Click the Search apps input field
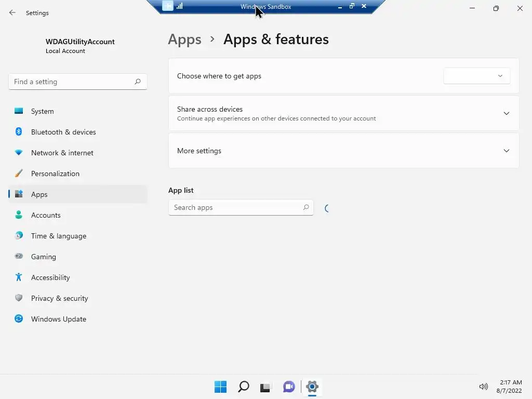The width and height of the screenshot is (532, 399). pyautogui.click(x=241, y=207)
